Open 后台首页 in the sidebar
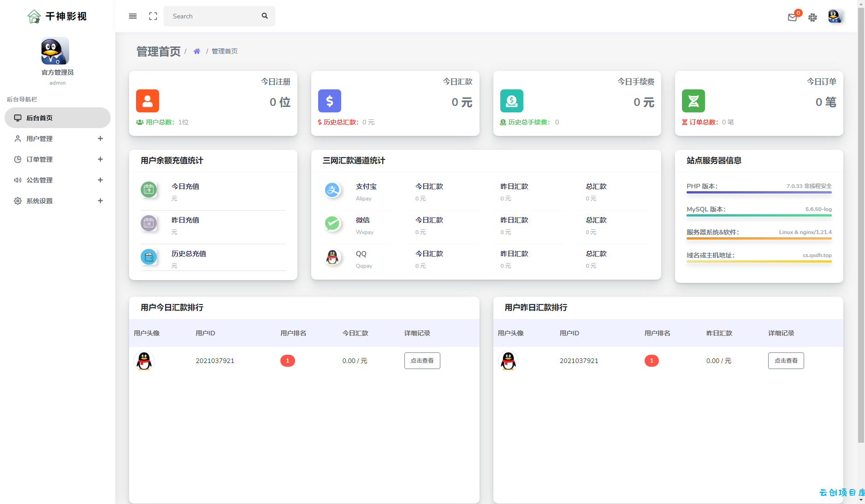The width and height of the screenshot is (865, 504). (58, 118)
